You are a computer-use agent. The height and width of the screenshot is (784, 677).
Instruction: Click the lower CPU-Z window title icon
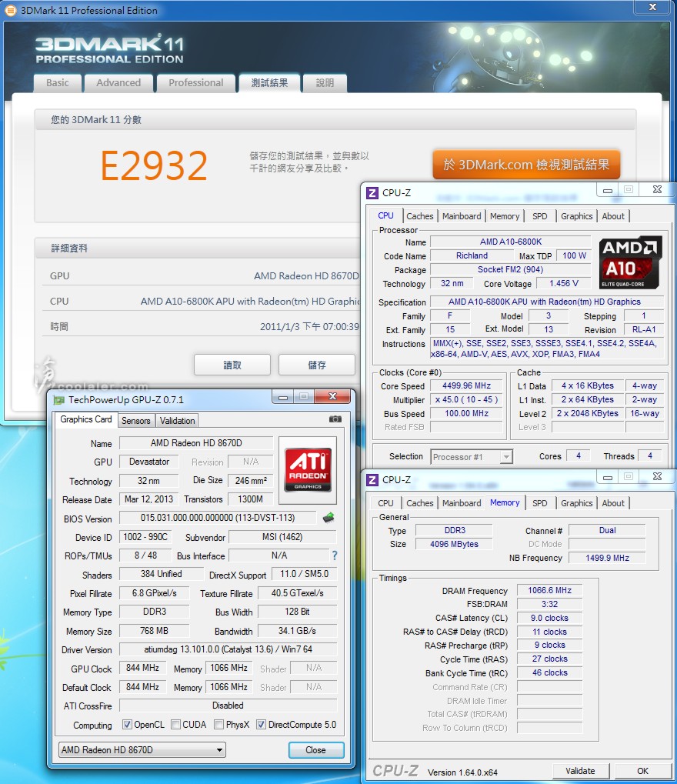tap(372, 479)
